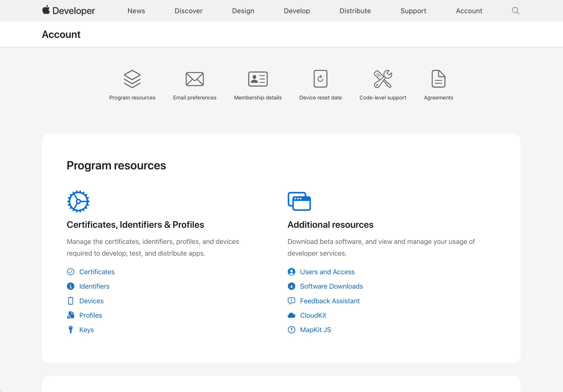The image size is (563, 392).
Task: Open the Account menu in top navigation
Action: [469, 11]
